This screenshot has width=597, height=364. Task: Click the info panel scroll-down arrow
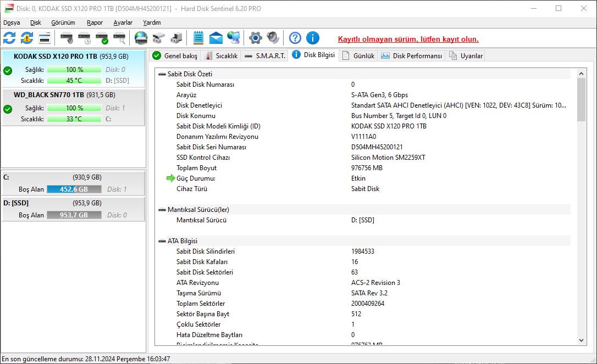click(x=581, y=340)
